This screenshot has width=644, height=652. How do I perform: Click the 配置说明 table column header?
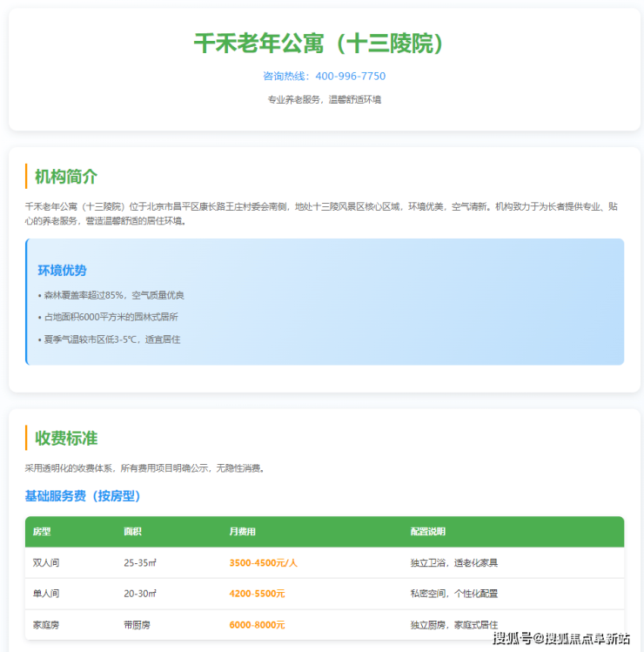[x=427, y=532]
